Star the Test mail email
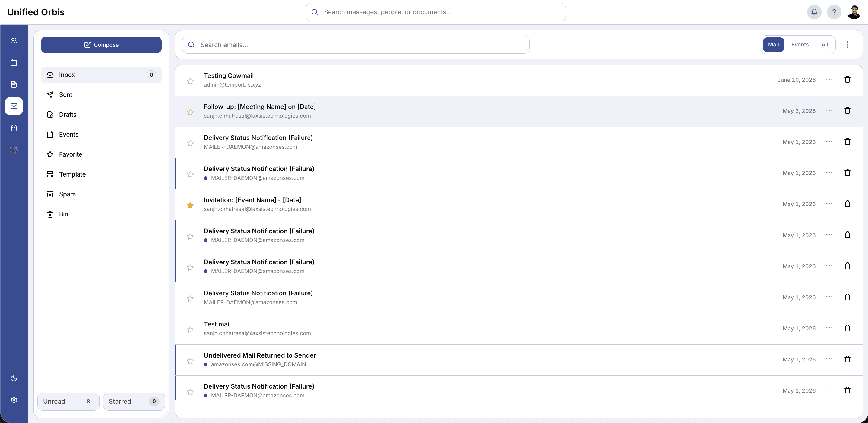This screenshot has height=423, width=868. point(190,329)
